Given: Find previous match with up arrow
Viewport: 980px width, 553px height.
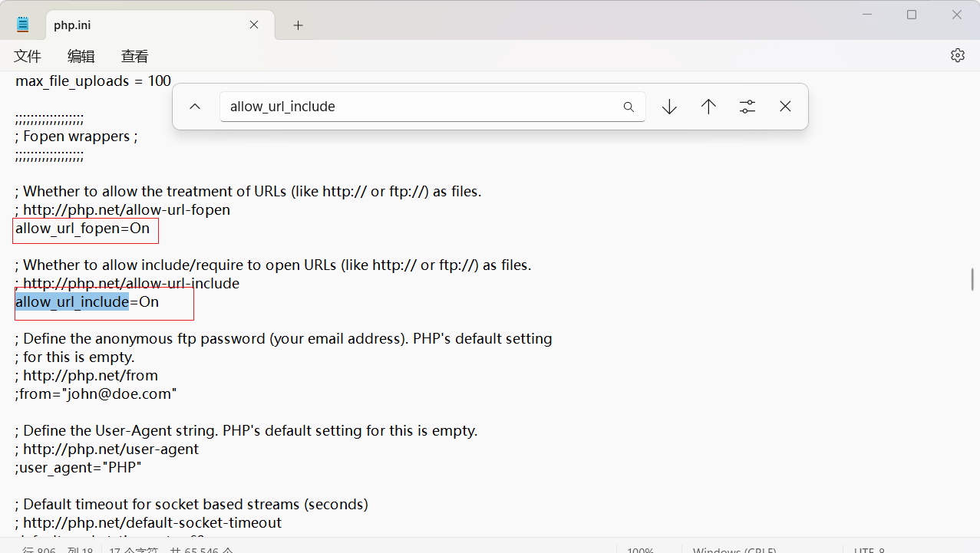Looking at the screenshot, I should [x=708, y=107].
